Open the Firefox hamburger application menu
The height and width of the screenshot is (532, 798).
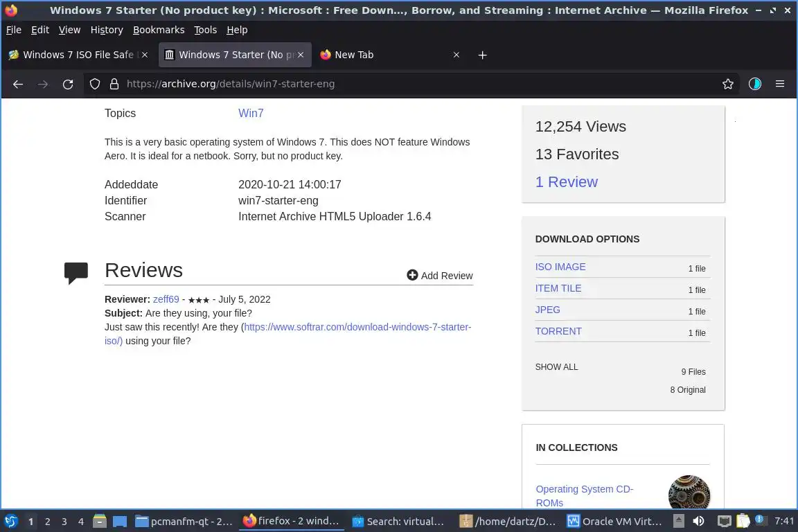(780, 84)
